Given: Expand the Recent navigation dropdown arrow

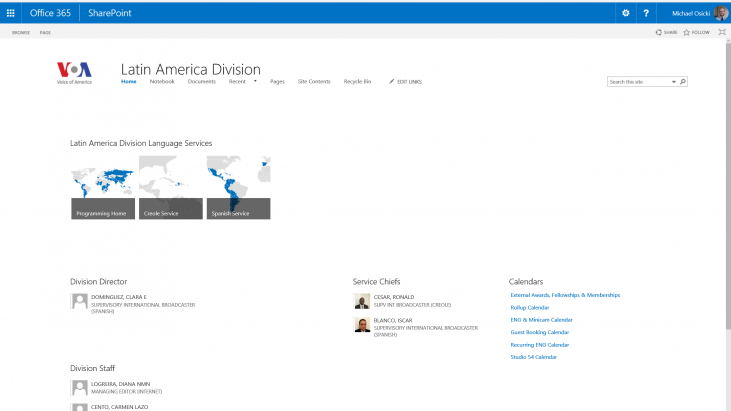Looking at the screenshot, I should tap(255, 81).
